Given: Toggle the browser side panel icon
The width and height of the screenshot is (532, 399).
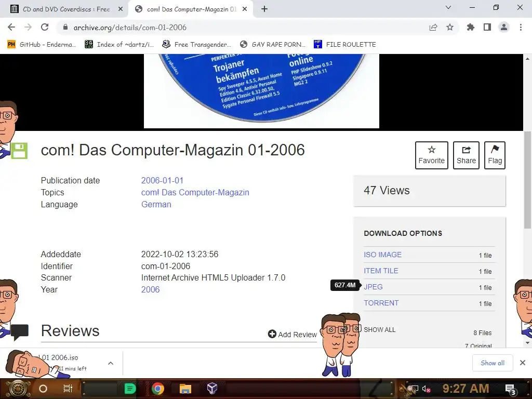Looking at the screenshot, I should tap(487, 27).
